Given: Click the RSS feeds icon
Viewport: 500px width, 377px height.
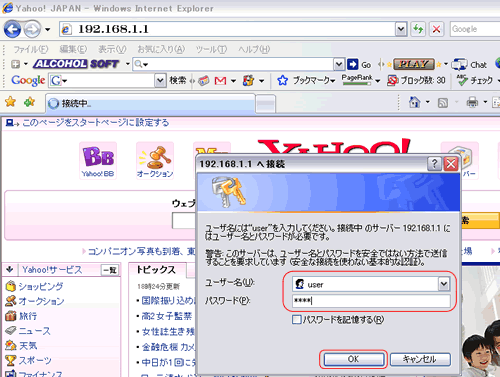Looking at the screenshot, I should pyautogui.click(x=443, y=103).
